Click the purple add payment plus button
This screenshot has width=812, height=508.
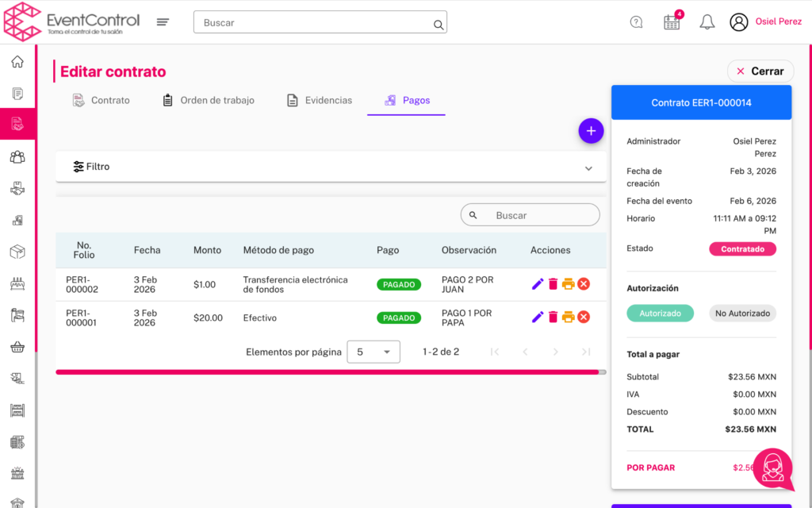[591, 131]
